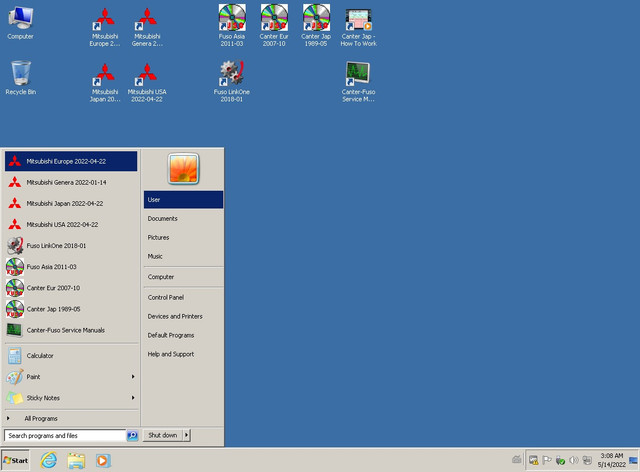Open Pictures from Start menu
Image resolution: width=640 pixels, height=472 pixels.
183,237
